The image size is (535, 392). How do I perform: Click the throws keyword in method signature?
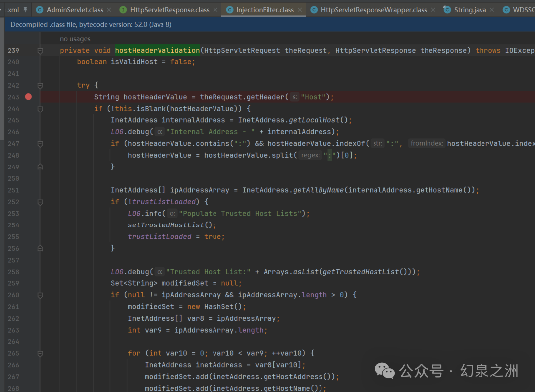coord(488,50)
